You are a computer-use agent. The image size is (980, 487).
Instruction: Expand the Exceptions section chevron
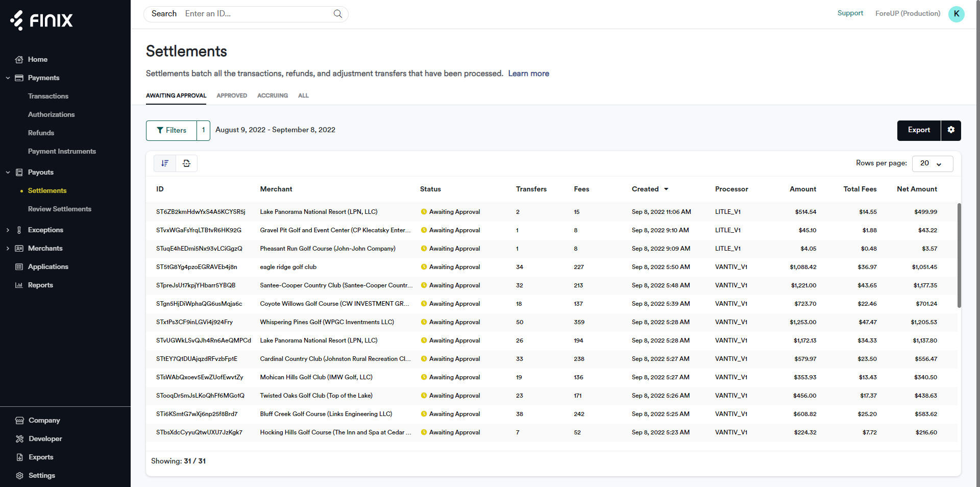(8, 230)
